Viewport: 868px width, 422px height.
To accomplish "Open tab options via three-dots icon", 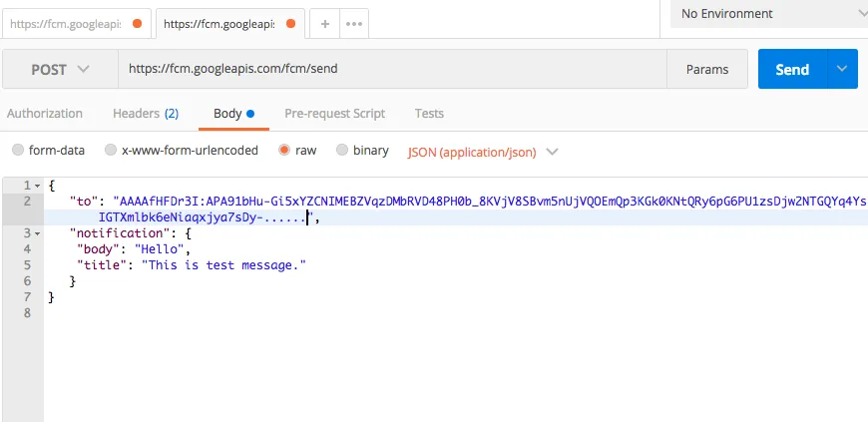I will point(354,24).
